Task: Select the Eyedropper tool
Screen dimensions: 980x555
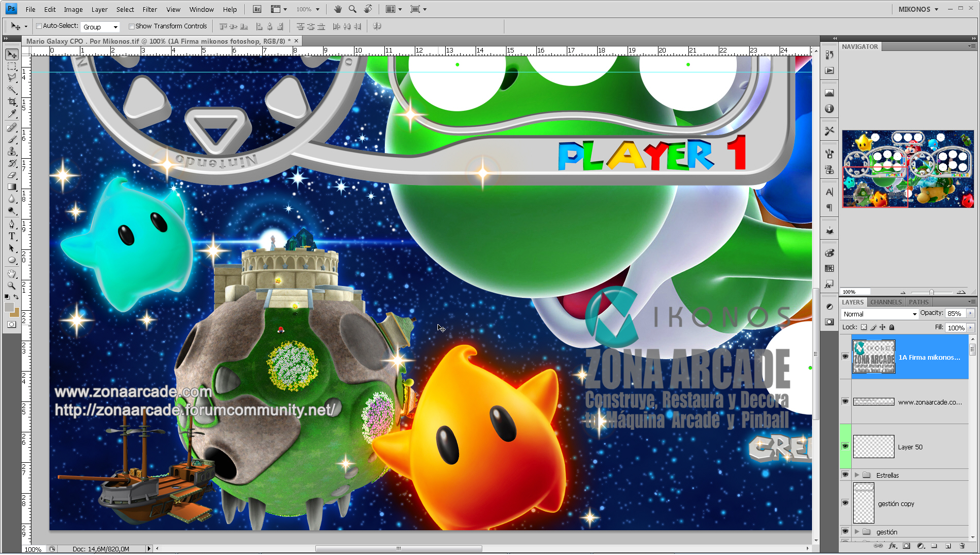Action: tap(12, 114)
